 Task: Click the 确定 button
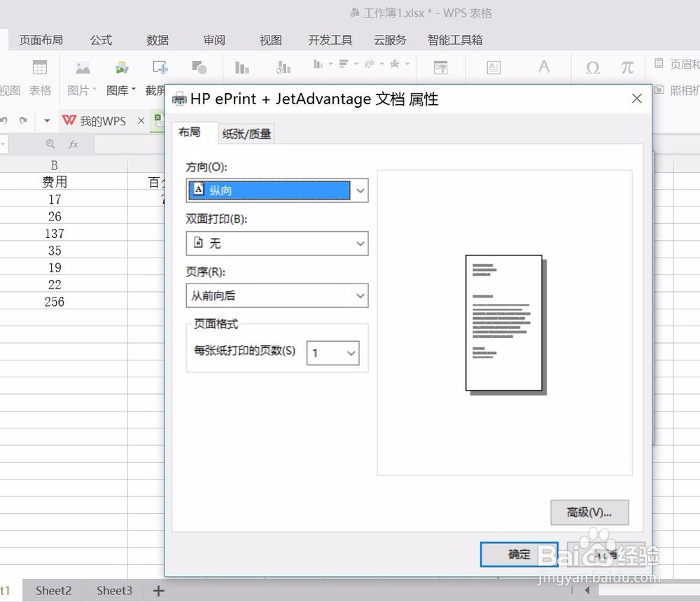[x=519, y=554]
